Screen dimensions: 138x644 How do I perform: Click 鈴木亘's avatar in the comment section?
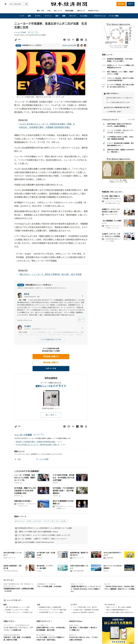click(x=20, y=295)
